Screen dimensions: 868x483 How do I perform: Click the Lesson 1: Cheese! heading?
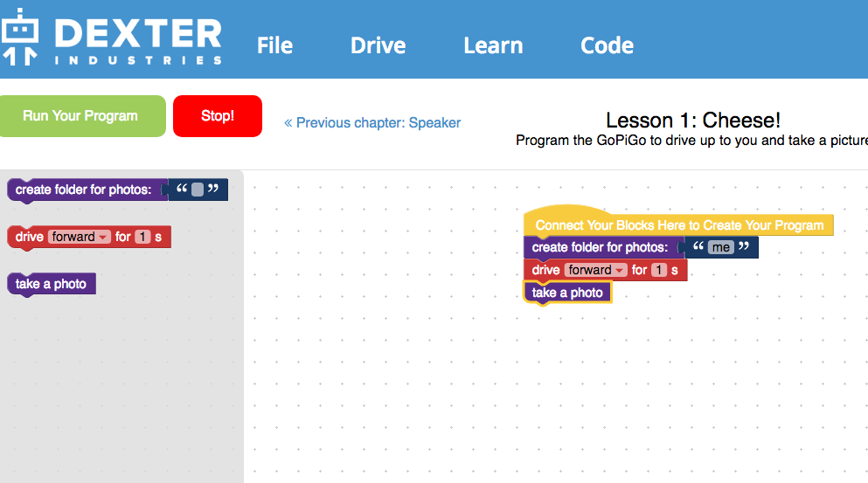[693, 120]
